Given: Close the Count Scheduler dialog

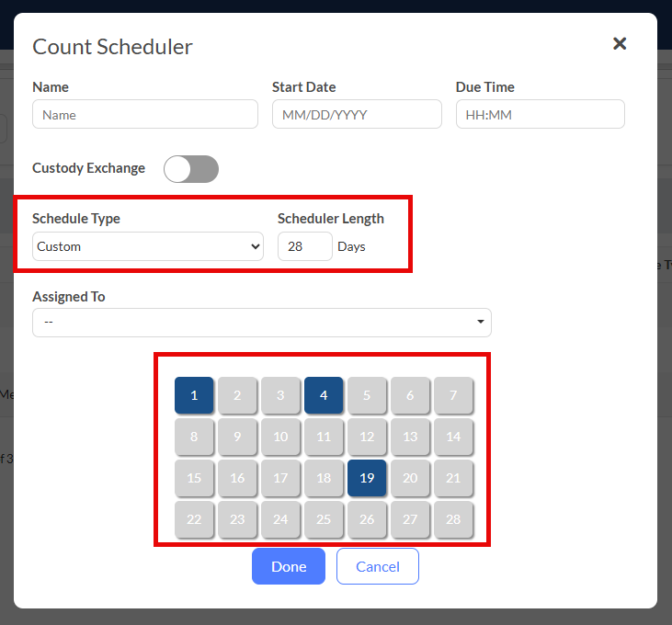Looking at the screenshot, I should [x=620, y=43].
